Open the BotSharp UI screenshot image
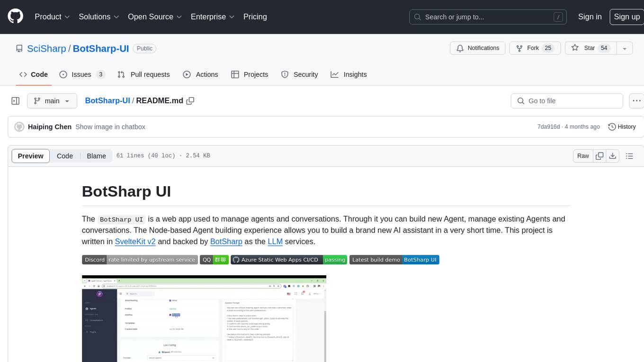644x362 pixels. (204, 318)
